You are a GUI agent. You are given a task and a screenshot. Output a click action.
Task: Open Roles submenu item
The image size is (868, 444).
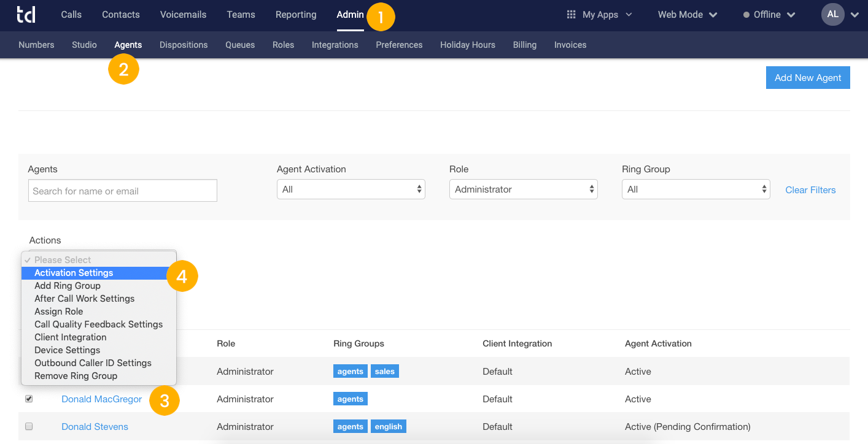pos(283,45)
